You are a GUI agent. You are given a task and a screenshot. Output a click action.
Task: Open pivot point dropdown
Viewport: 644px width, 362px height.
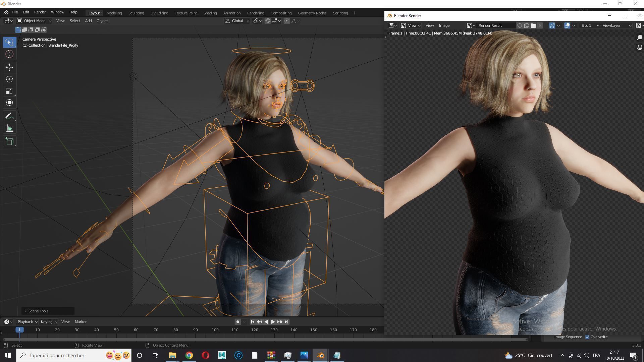tap(258, 21)
